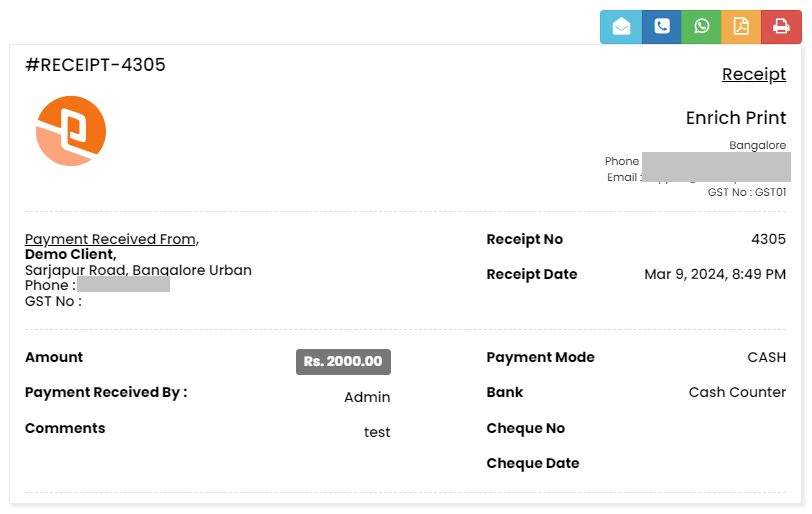Click the underlined Receipt heading link
The height and width of the screenshot is (514, 812).
754,75
